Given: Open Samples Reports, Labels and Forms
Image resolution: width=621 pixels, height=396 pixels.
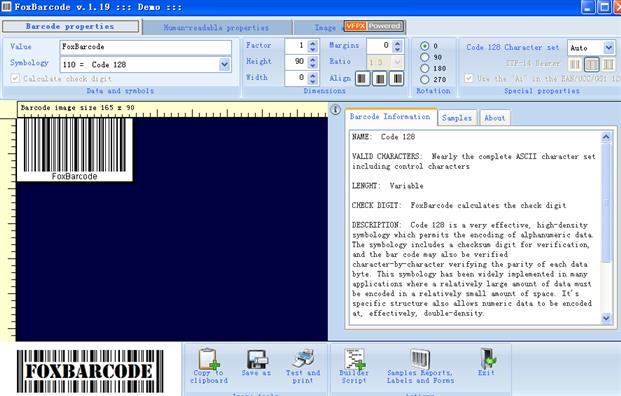Looking at the screenshot, I should [x=421, y=359].
